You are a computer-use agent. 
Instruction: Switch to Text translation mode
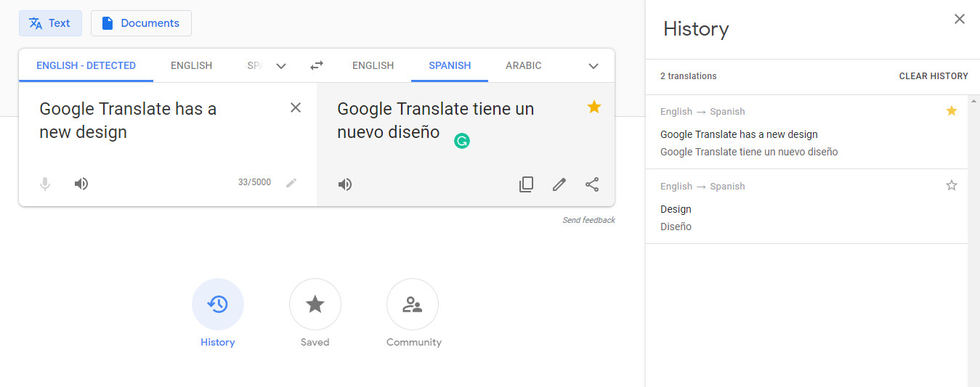tap(50, 23)
